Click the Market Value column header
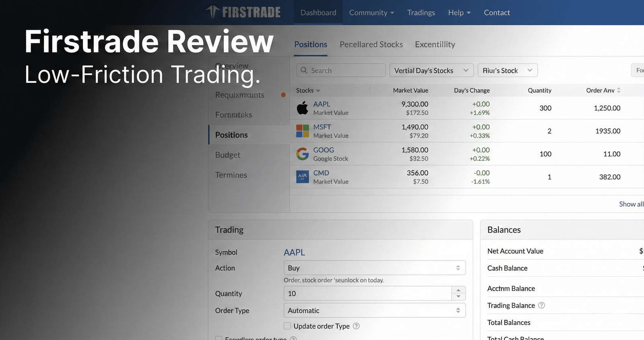The width and height of the screenshot is (644, 340). (x=411, y=91)
